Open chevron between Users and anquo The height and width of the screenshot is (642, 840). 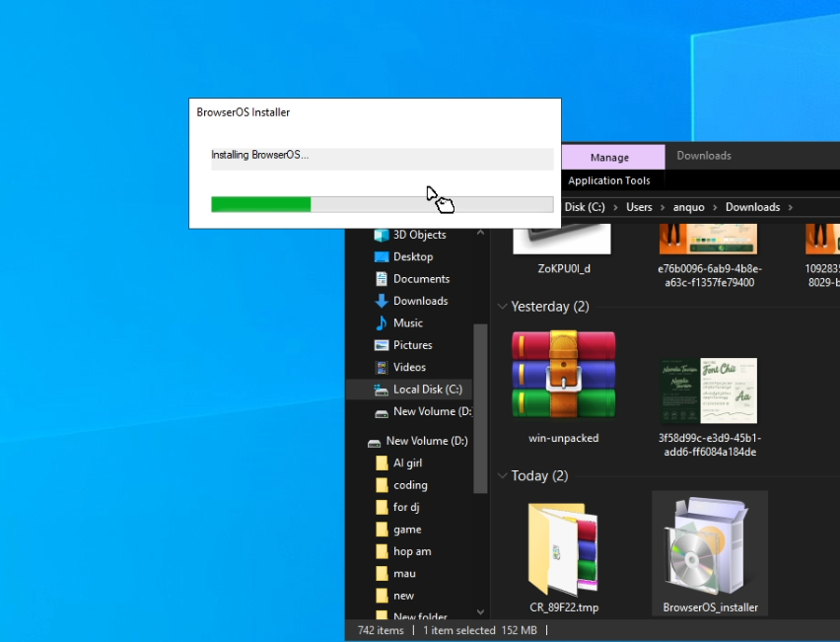pyautogui.click(x=663, y=207)
